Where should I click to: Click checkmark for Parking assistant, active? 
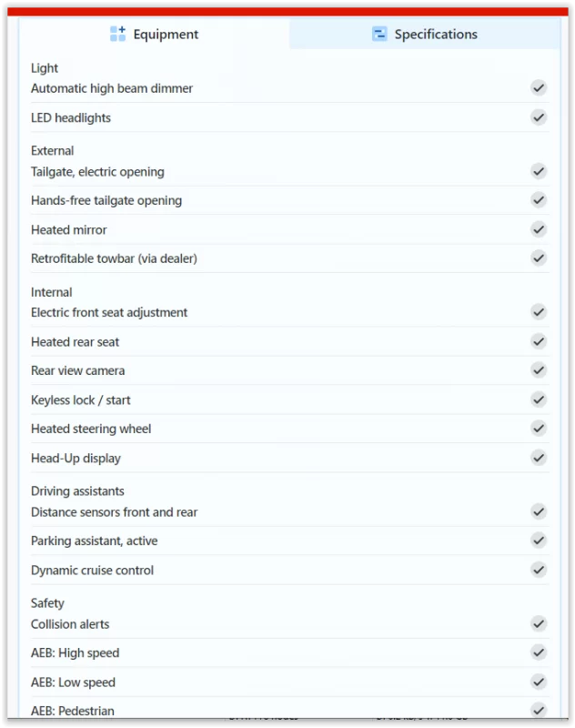tap(539, 541)
